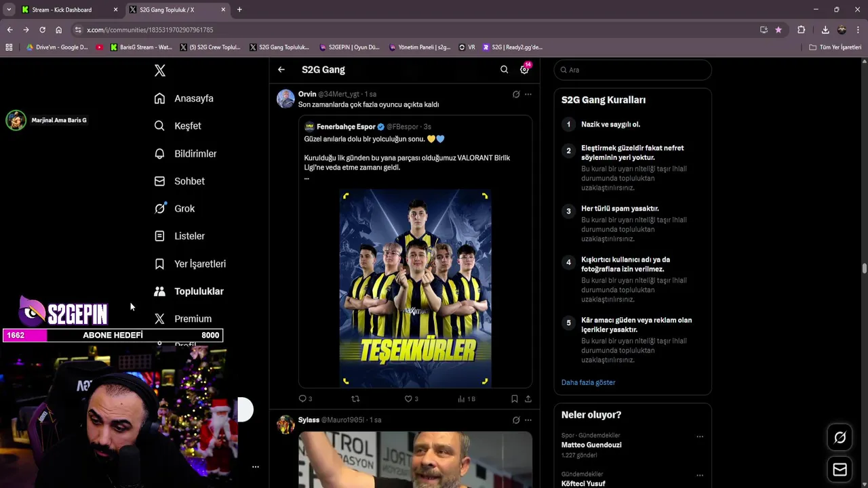
Task: Open Grok icon on Orvin's post
Action: (x=516, y=94)
